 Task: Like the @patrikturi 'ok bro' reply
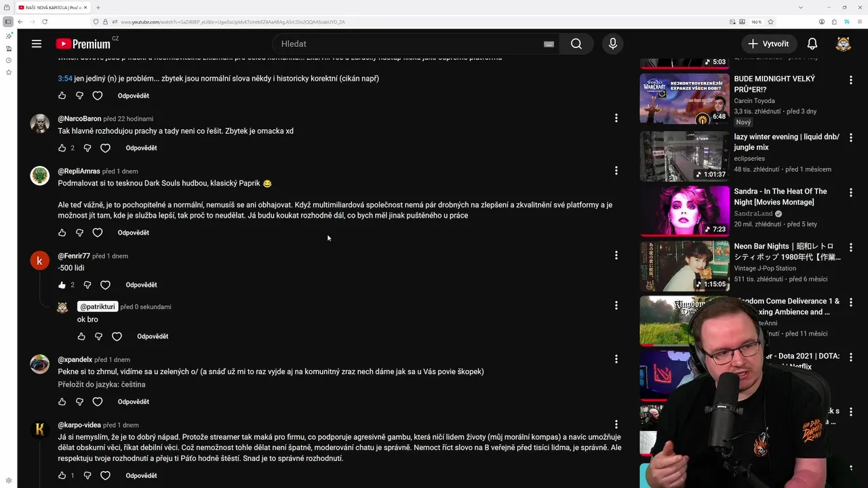(x=81, y=336)
